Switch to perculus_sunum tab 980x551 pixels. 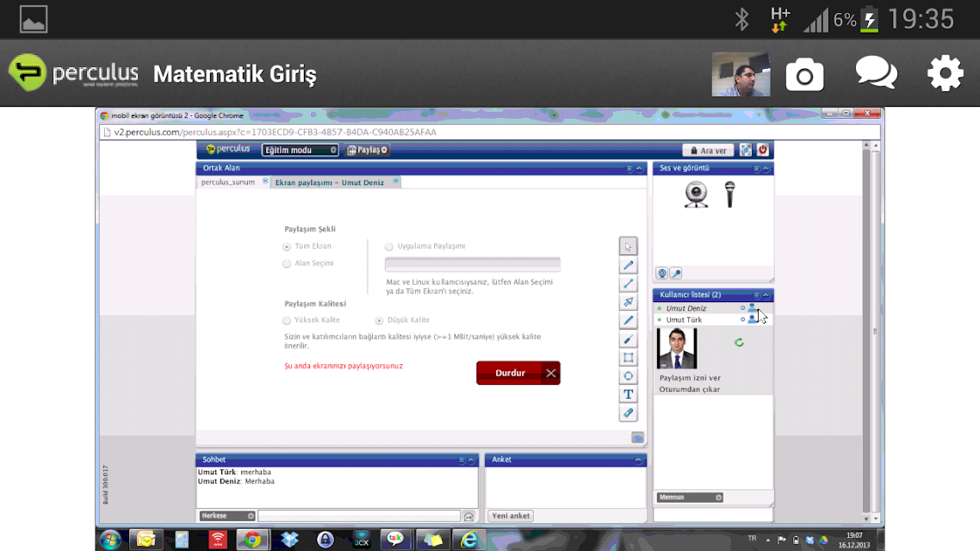[228, 183]
